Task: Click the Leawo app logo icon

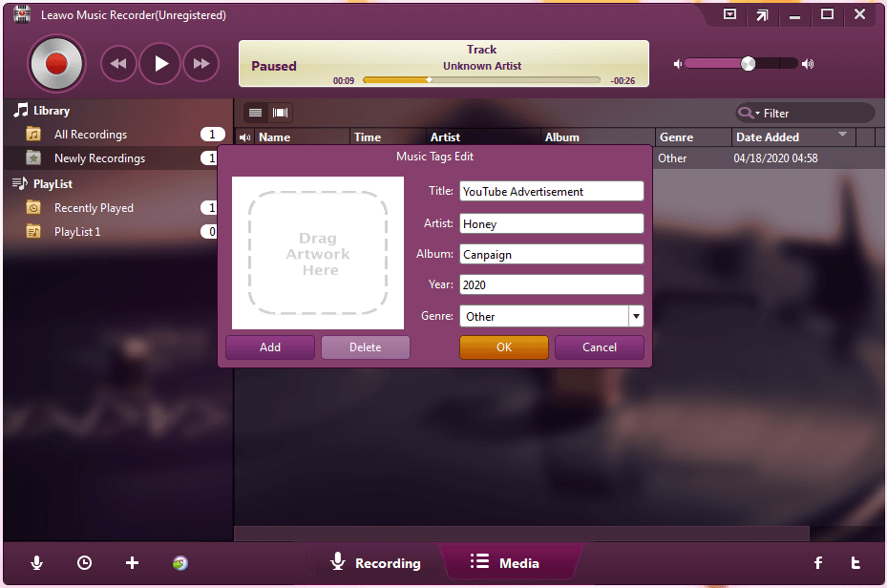Action: (x=22, y=14)
